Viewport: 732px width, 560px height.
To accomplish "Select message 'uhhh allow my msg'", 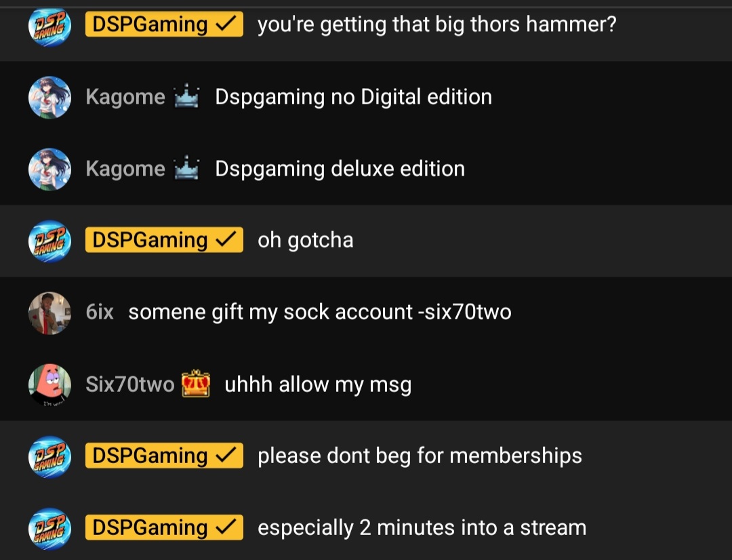I will 318,385.
